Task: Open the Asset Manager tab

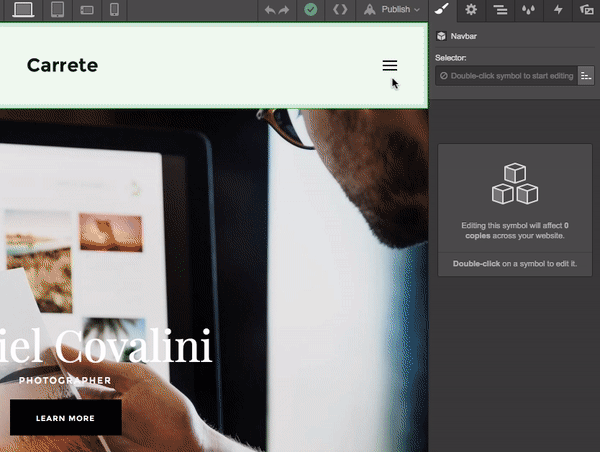Action: click(x=587, y=10)
